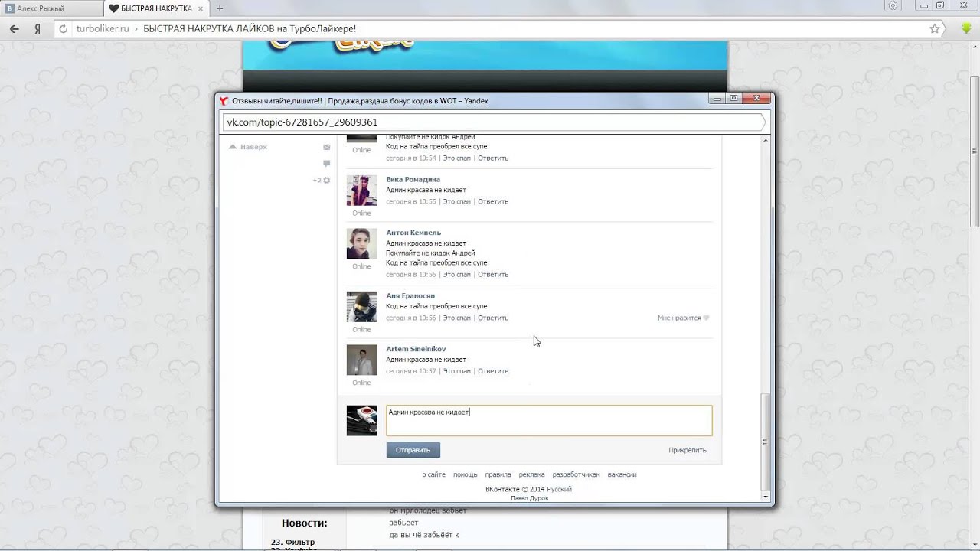Open the разработчикам footer link

point(577,474)
